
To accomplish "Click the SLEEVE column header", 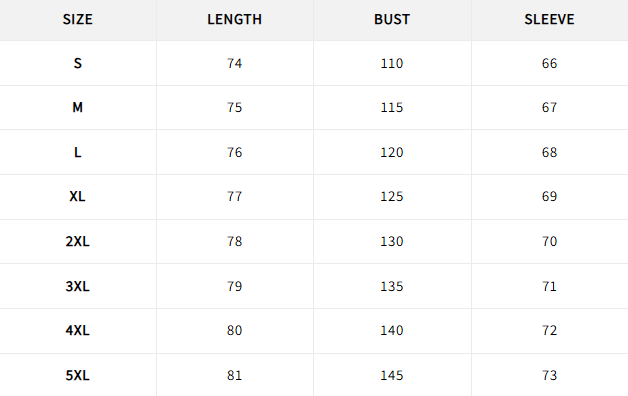I will coord(549,19).
